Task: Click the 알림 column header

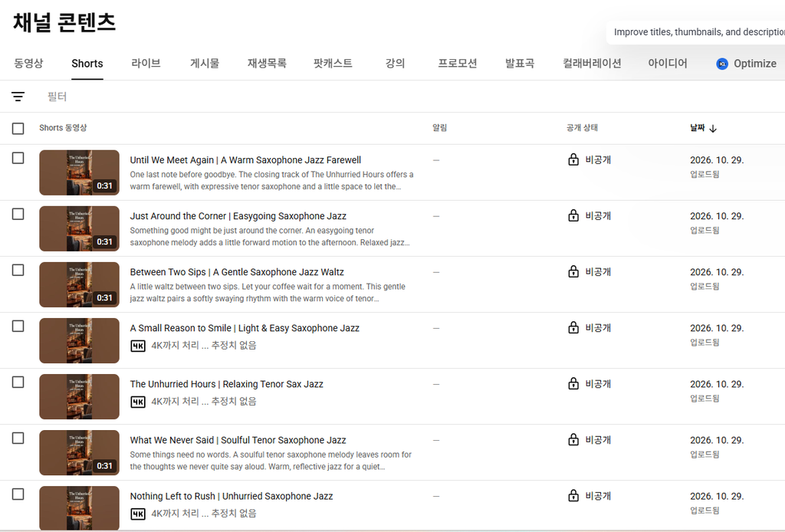Action: (439, 128)
